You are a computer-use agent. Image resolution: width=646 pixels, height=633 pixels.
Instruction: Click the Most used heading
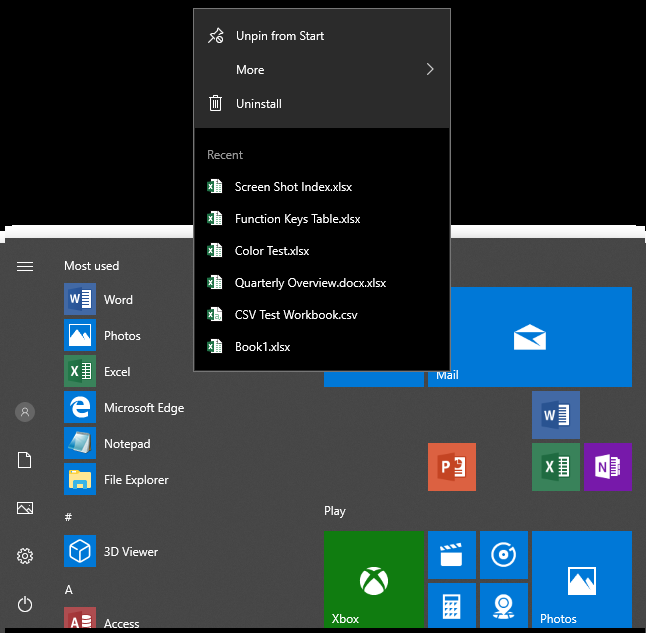[x=91, y=266]
